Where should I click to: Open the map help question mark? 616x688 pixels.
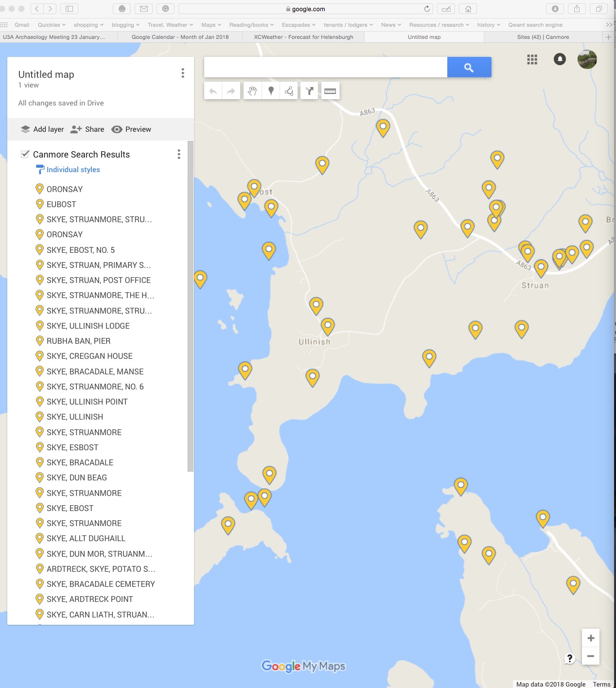point(569,658)
